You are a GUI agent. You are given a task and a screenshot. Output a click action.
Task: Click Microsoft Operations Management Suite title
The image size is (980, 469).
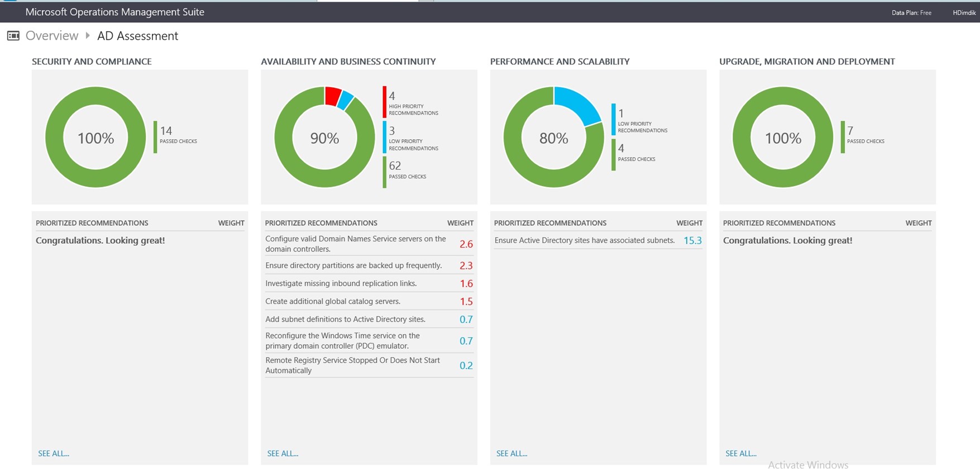(x=115, y=12)
